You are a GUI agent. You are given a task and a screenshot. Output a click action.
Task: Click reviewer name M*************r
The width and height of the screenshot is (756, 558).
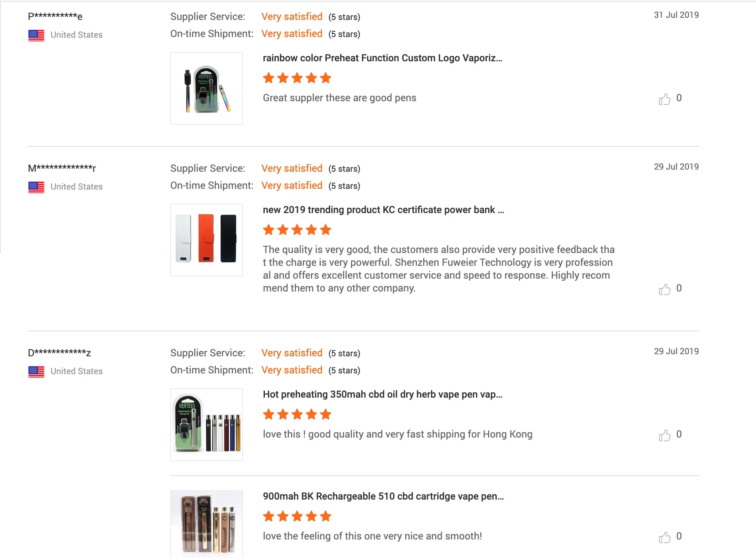62,168
